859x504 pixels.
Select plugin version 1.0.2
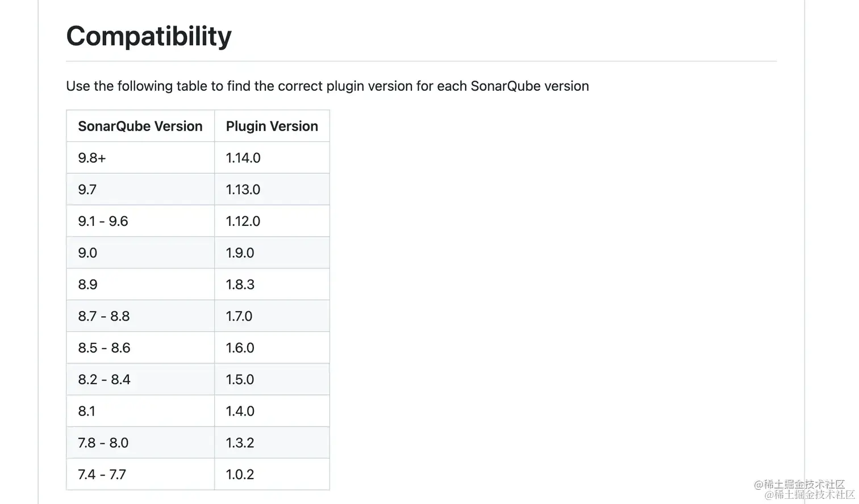pyautogui.click(x=272, y=474)
